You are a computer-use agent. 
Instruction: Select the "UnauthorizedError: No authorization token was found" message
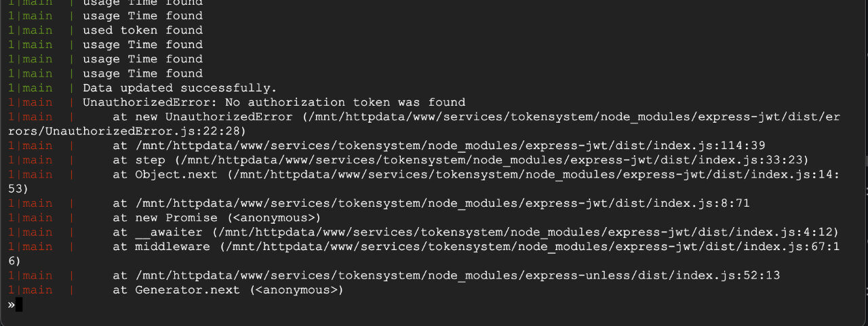[x=274, y=102]
